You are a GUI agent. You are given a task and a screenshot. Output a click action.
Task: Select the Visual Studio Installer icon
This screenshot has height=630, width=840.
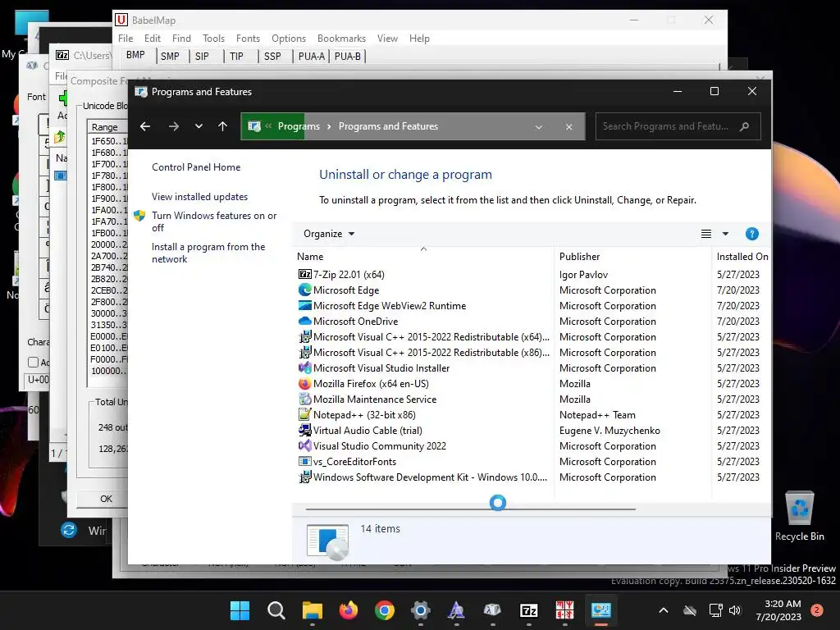[x=305, y=368]
